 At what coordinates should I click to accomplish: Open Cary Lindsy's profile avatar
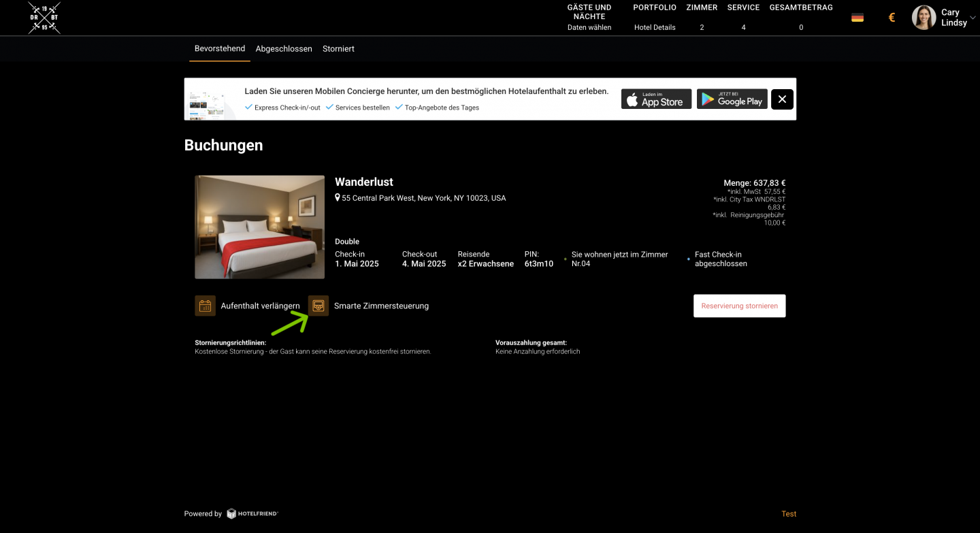pos(924,18)
